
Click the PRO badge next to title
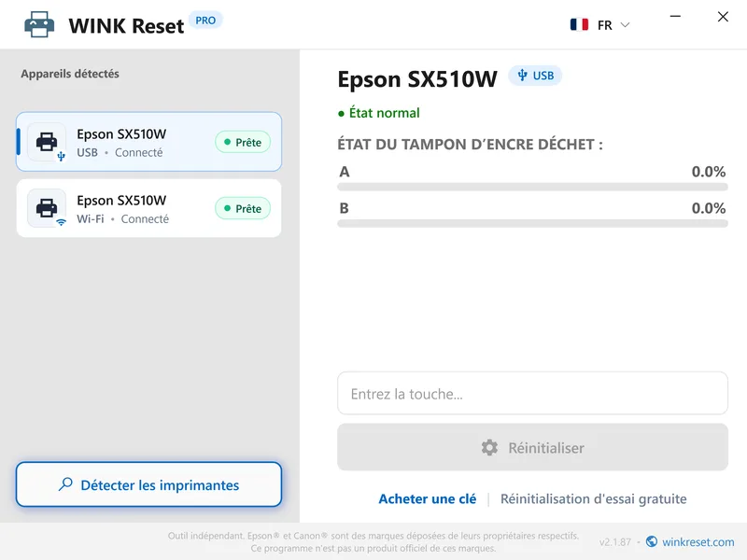pos(205,21)
